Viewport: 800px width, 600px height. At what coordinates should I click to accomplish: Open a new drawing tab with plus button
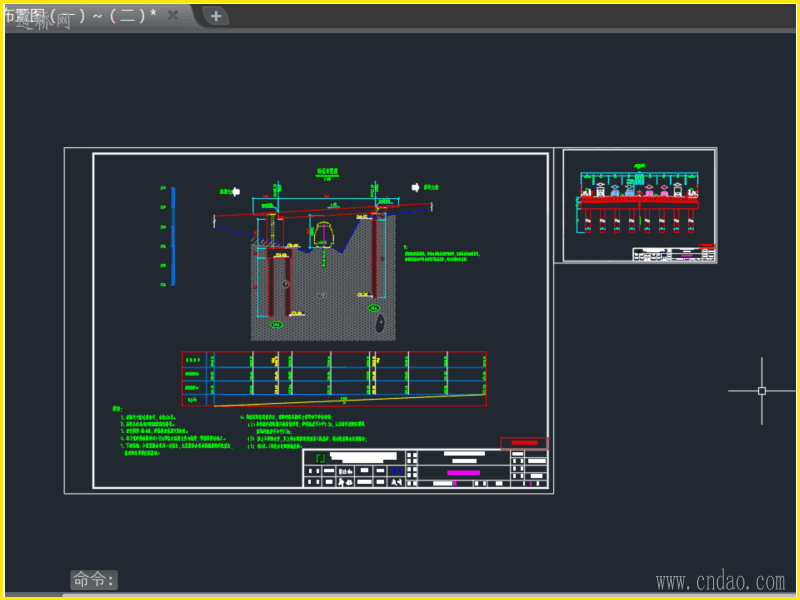pos(215,16)
